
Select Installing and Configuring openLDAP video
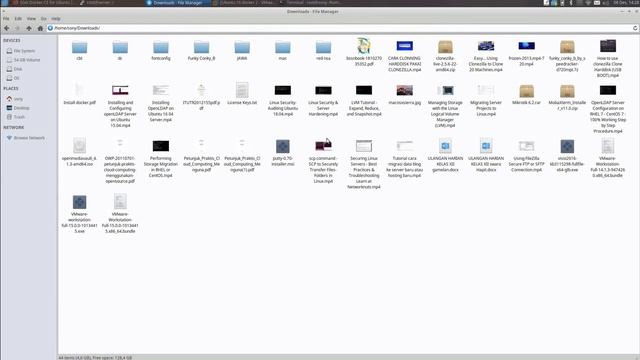[120, 106]
